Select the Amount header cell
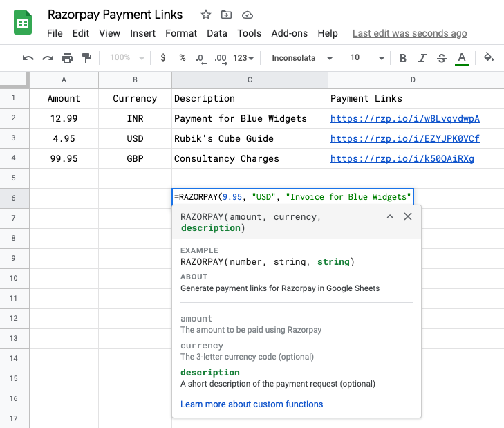This screenshot has width=504, height=428. pos(64,98)
